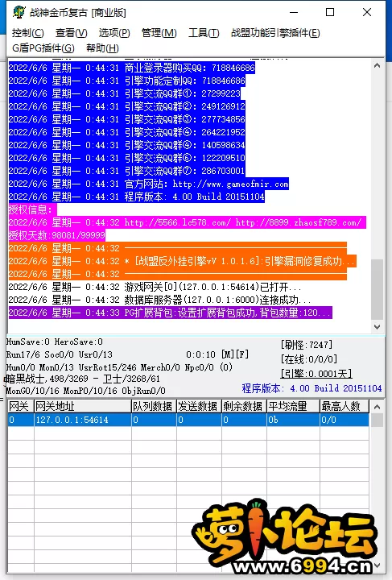Image resolution: width=392 pixels, height=580 pixels.
Task: Click the 队列数据 column header
Action: tap(154, 406)
